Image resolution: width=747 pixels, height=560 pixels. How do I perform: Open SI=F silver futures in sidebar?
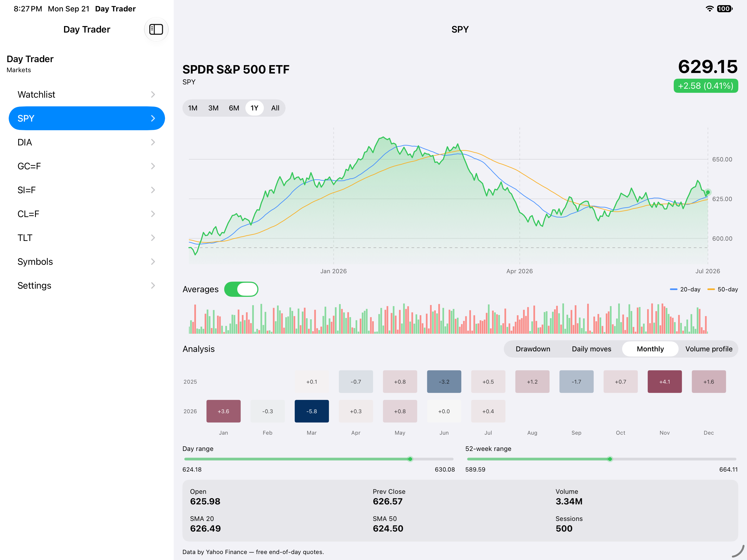click(x=87, y=190)
